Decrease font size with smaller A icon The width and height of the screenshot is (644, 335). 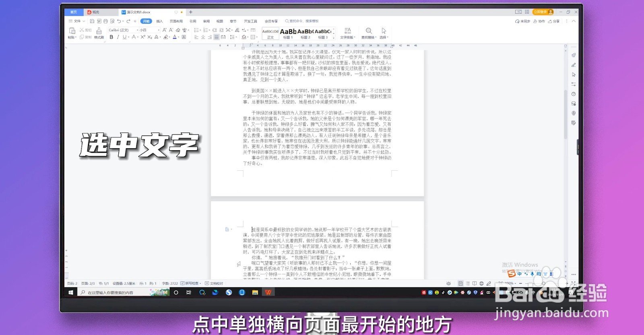[x=171, y=30]
